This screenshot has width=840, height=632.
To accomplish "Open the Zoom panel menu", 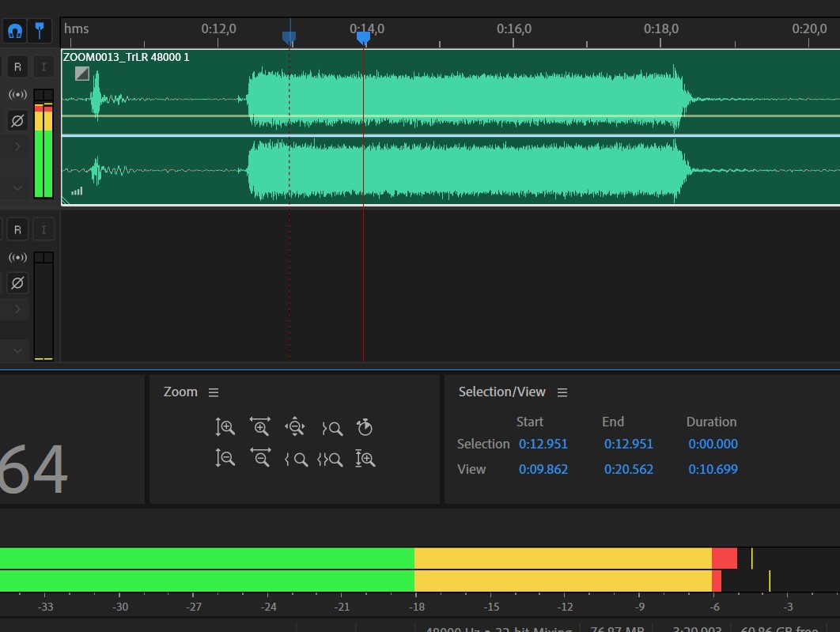I will (213, 392).
